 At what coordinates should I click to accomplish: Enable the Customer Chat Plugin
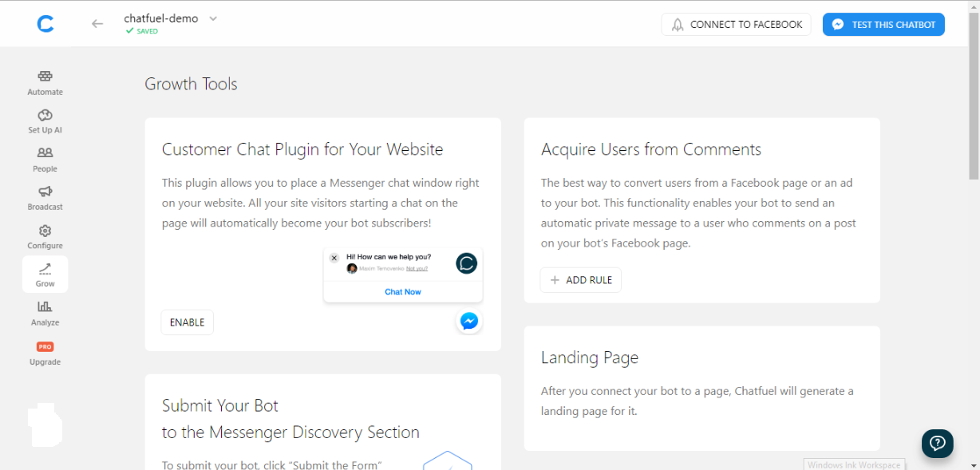coord(188,322)
